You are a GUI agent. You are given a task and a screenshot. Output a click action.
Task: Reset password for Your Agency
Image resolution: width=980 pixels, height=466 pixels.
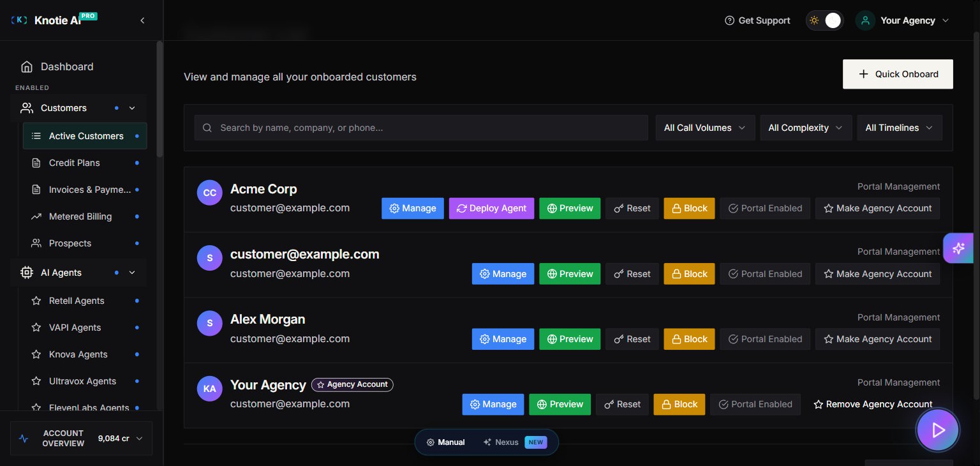pos(622,404)
